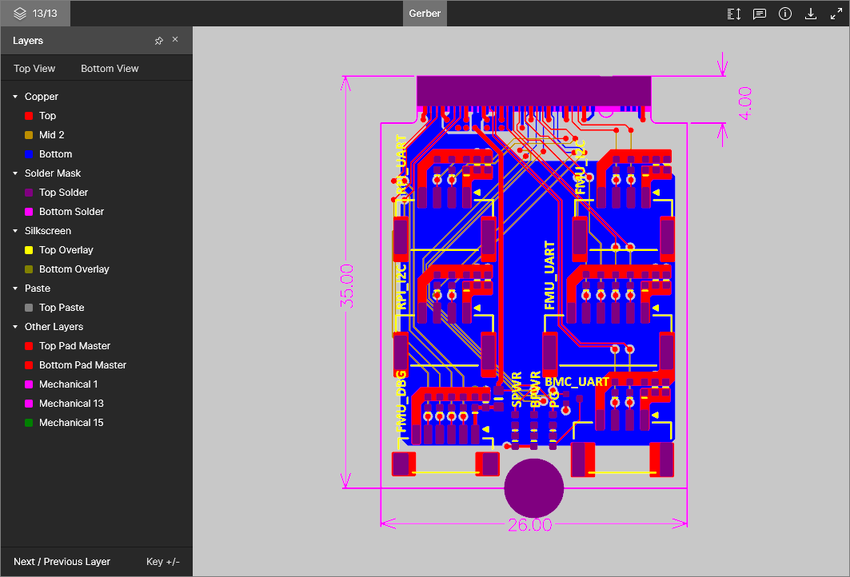Open the layer stack indicator showing 13/13
This screenshot has width=850, height=577.
36,13
